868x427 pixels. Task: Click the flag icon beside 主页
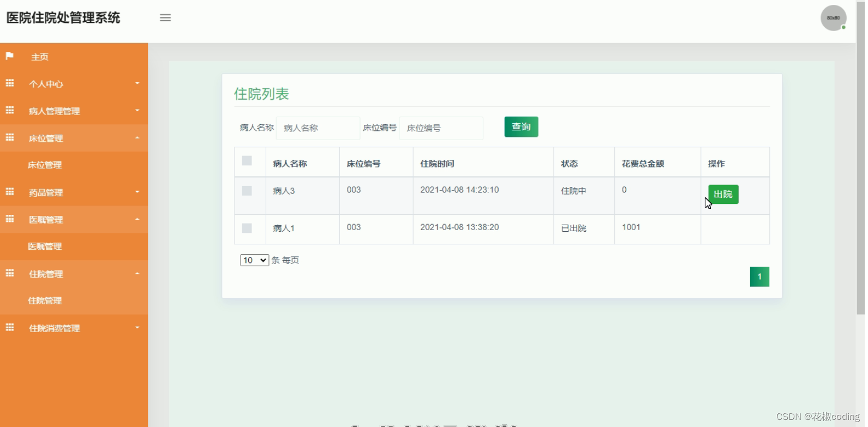pyautogui.click(x=9, y=56)
